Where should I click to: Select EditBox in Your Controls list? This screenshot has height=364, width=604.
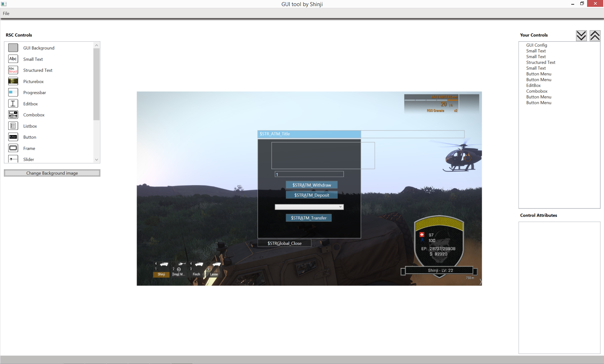pos(534,86)
